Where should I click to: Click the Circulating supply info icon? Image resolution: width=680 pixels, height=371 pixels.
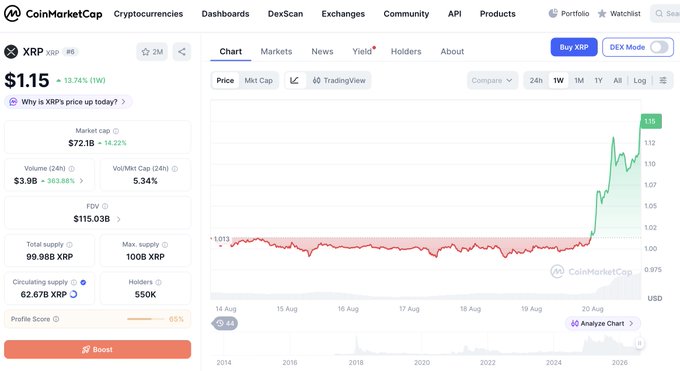tap(74, 282)
